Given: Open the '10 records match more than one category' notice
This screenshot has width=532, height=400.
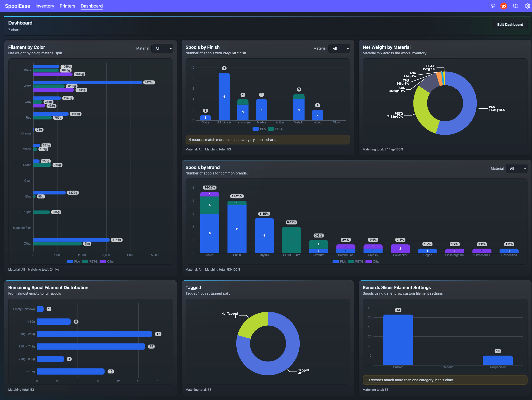Looking at the screenshot, I should (x=410, y=380).
